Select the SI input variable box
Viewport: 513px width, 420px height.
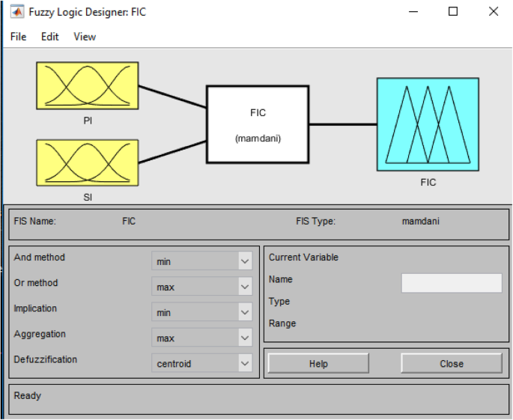(x=88, y=163)
